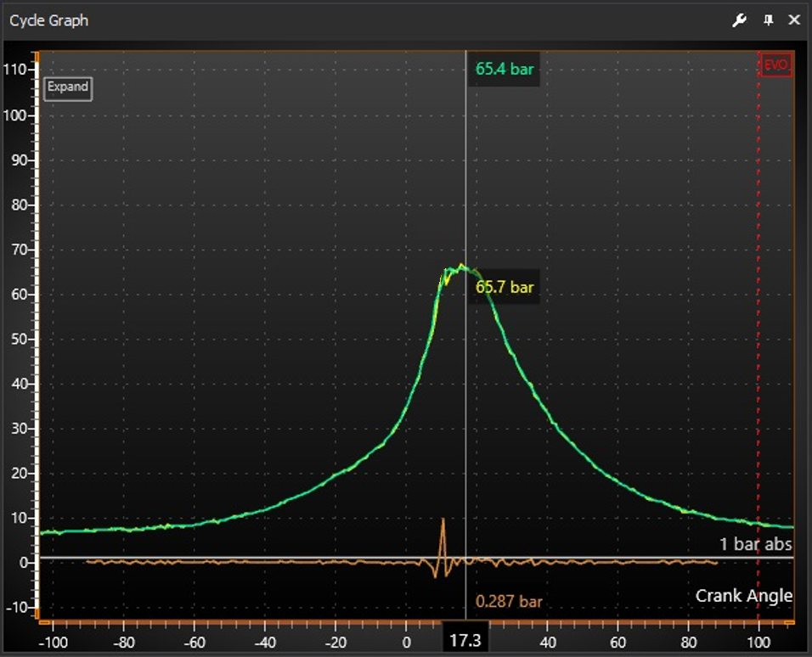Click the Cycle Graph title text
812x657 pixels.
point(48,20)
